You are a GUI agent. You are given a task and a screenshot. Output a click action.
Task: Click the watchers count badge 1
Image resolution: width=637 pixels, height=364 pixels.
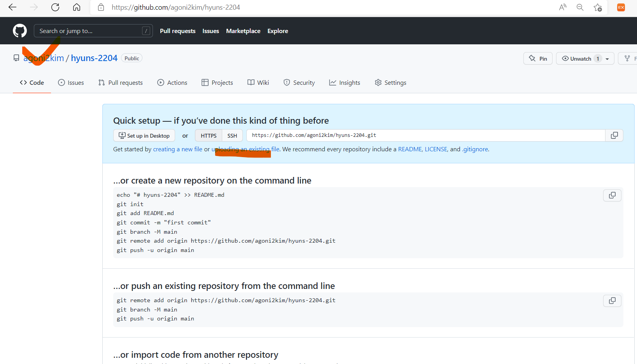(x=598, y=59)
